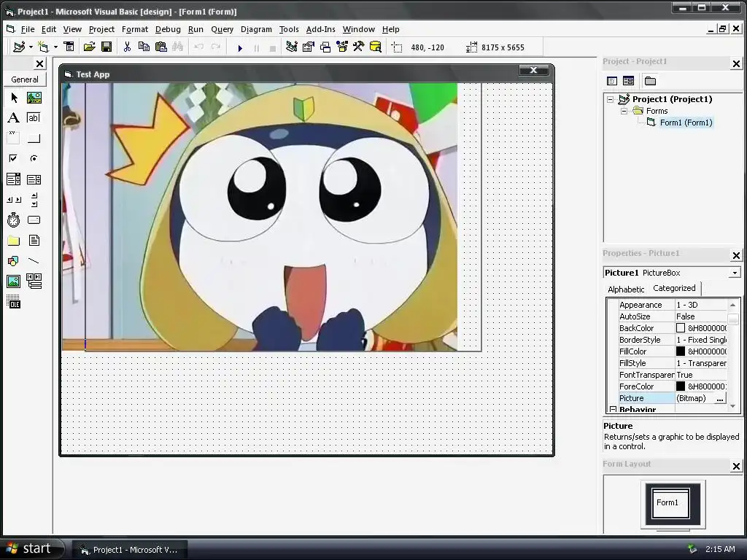747x560 pixels.
Task: Open the File menu
Action: click(28, 29)
